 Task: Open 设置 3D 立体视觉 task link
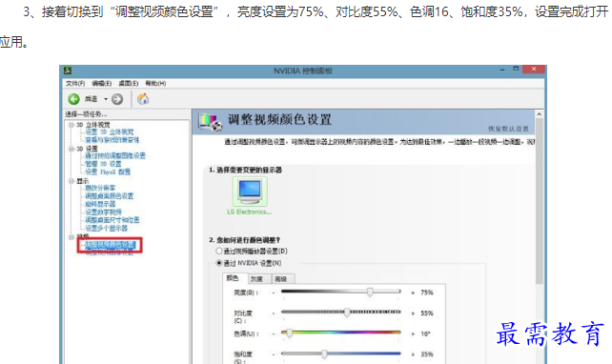(x=110, y=132)
